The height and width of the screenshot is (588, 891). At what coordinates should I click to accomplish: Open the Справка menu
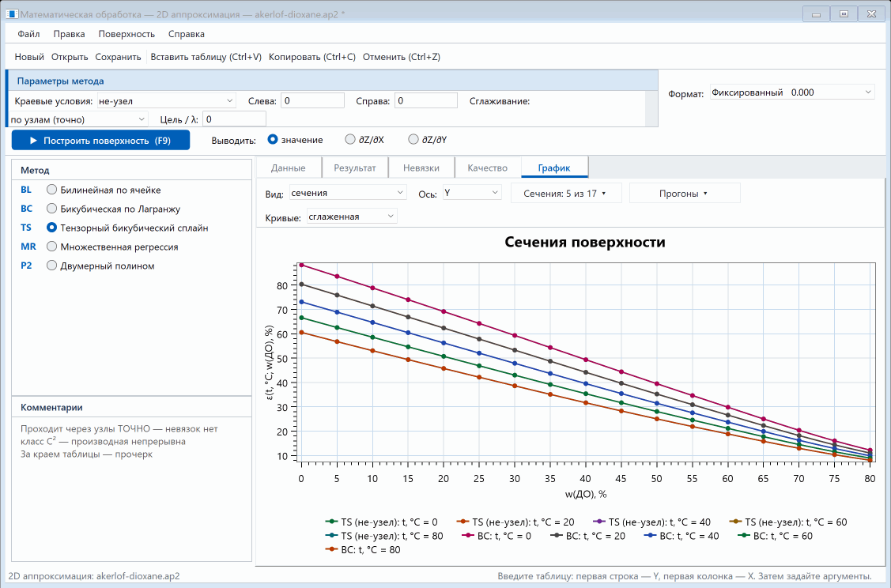(x=187, y=34)
